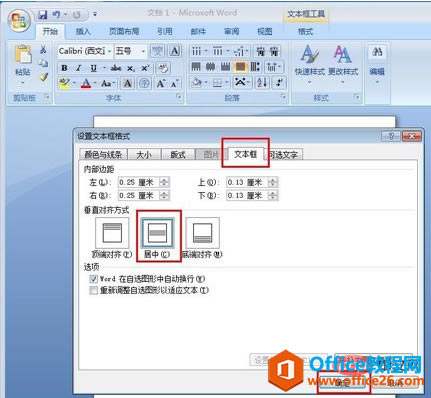Click the Enclose Characters icon
The image size is (431, 398).
coord(144,83)
